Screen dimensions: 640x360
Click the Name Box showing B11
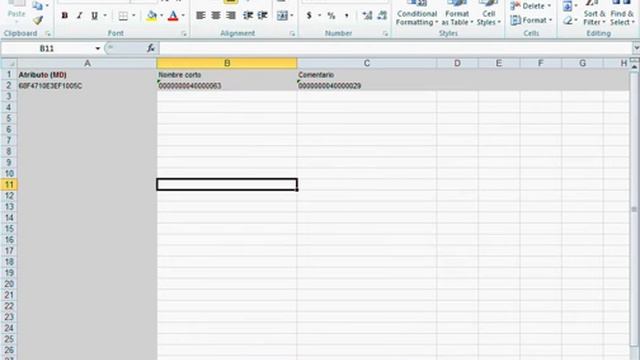[47, 49]
